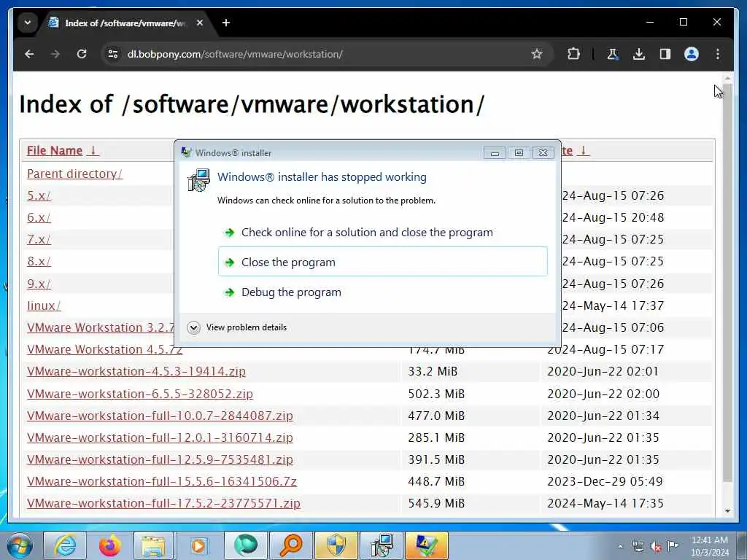This screenshot has height=560, width=747.
Task: Open network tray icon
Action: (638, 547)
